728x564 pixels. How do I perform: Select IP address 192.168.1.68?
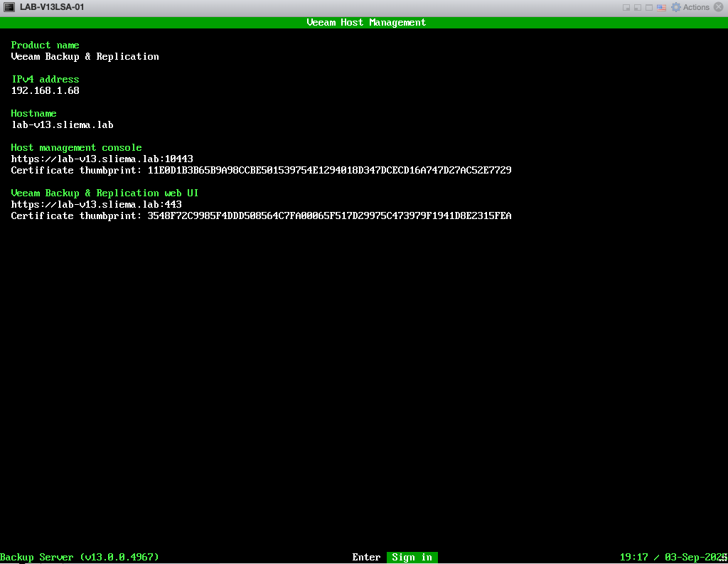[45, 90]
